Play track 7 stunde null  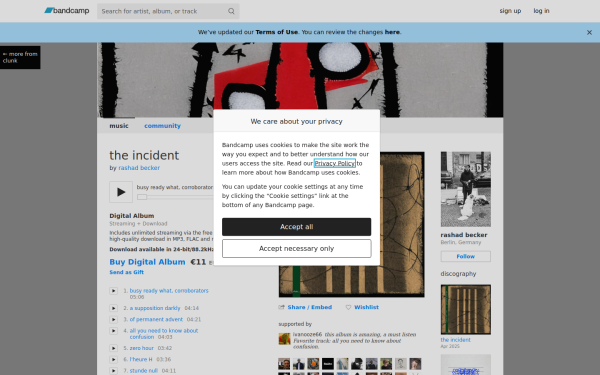pyautogui.click(x=114, y=370)
